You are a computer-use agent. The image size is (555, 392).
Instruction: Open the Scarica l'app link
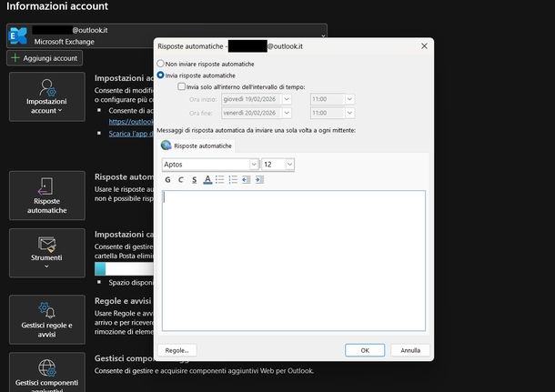131,134
